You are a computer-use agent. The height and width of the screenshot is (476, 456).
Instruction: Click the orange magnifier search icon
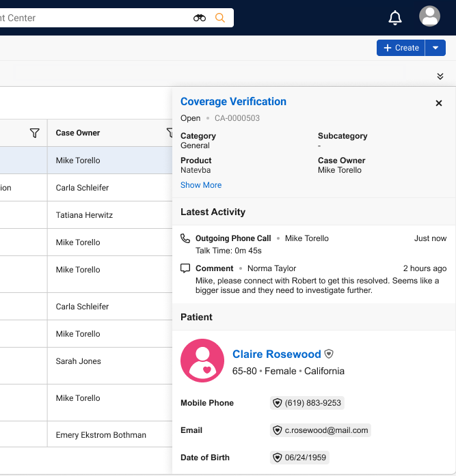(220, 18)
